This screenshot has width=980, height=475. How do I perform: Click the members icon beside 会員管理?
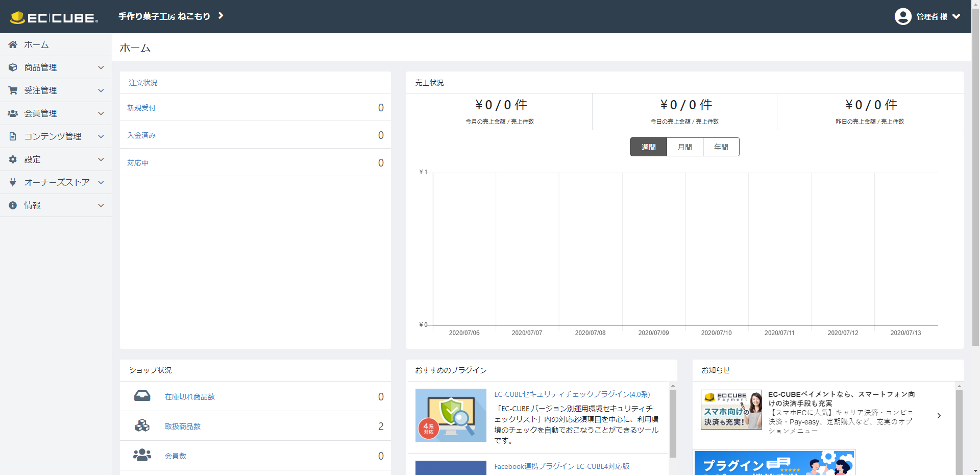(x=13, y=113)
